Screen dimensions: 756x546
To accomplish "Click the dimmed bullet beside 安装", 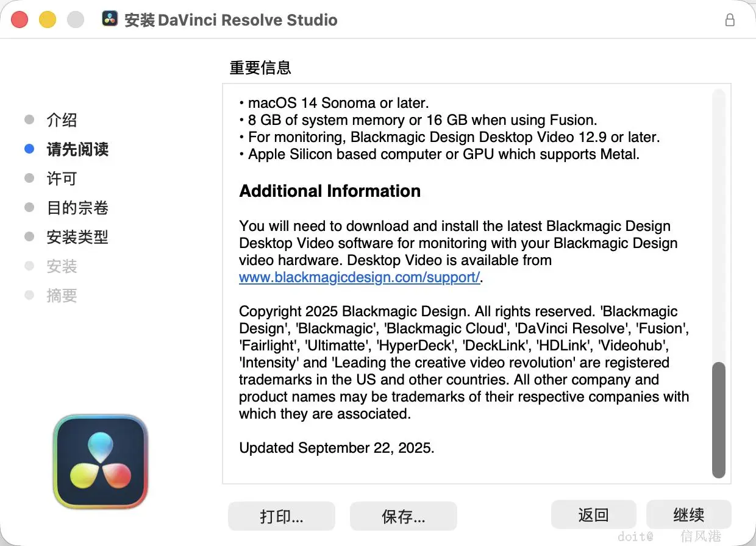I will (x=29, y=266).
